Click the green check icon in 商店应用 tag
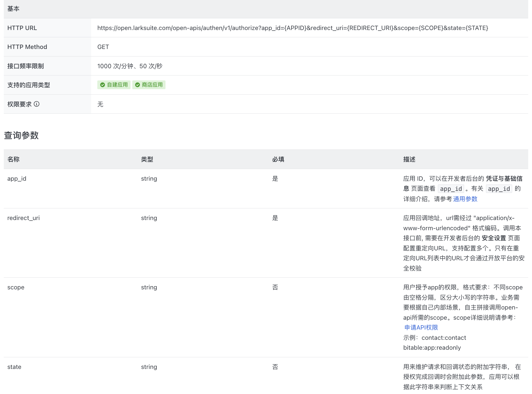Image resolution: width=532 pixels, height=394 pixels. [x=138, y=85]
